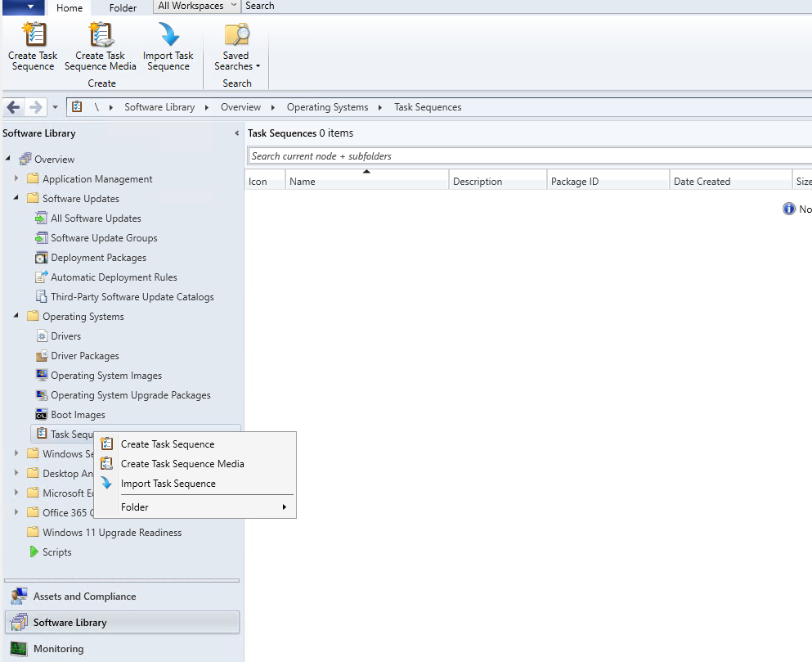Select Deployment Packages in the tree
812x662 pixels.
tap(98, 258)
